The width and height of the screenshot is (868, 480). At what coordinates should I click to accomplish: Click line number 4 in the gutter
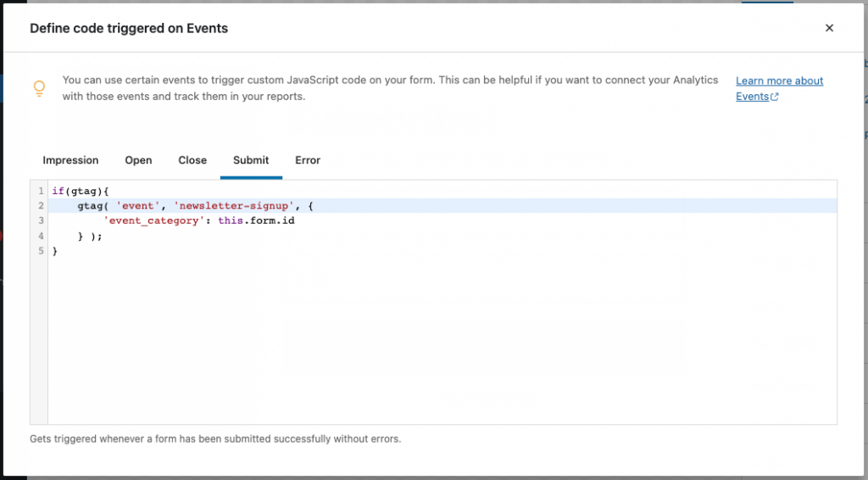(x=40, y=236)
